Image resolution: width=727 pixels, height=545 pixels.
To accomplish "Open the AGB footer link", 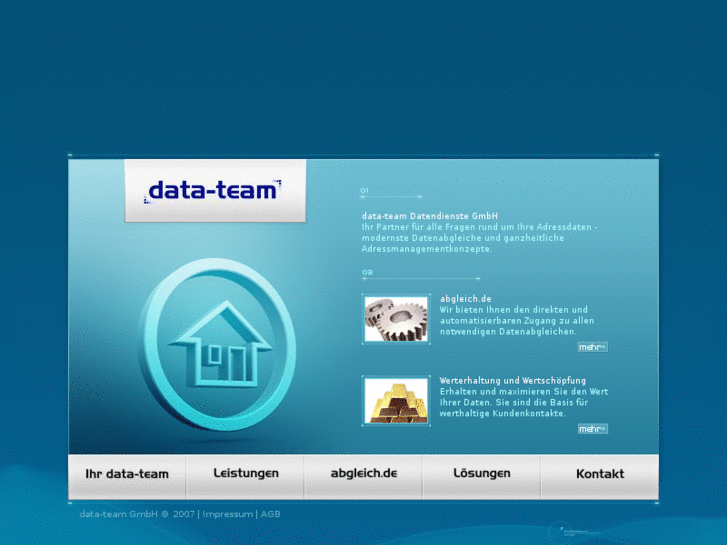I will [x=270, y=514].
